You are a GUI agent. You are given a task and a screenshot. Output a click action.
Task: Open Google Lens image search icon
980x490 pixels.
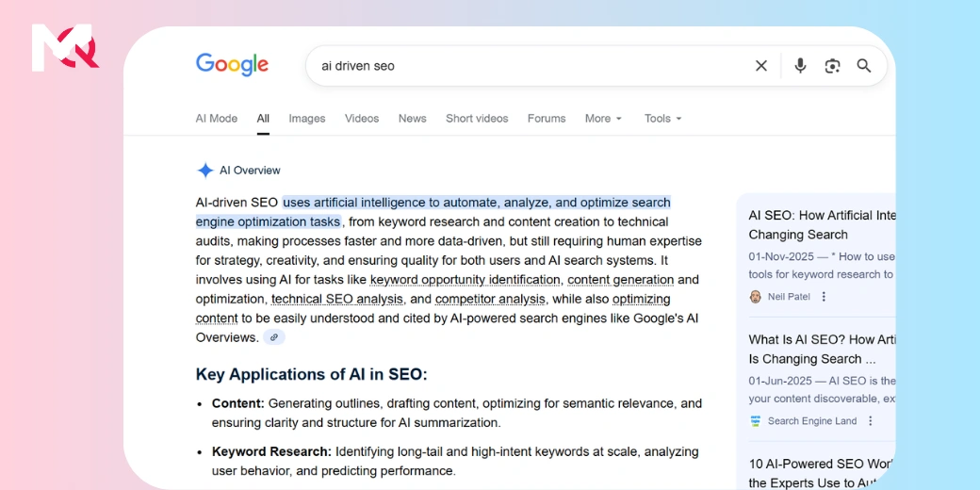[832, 66]
